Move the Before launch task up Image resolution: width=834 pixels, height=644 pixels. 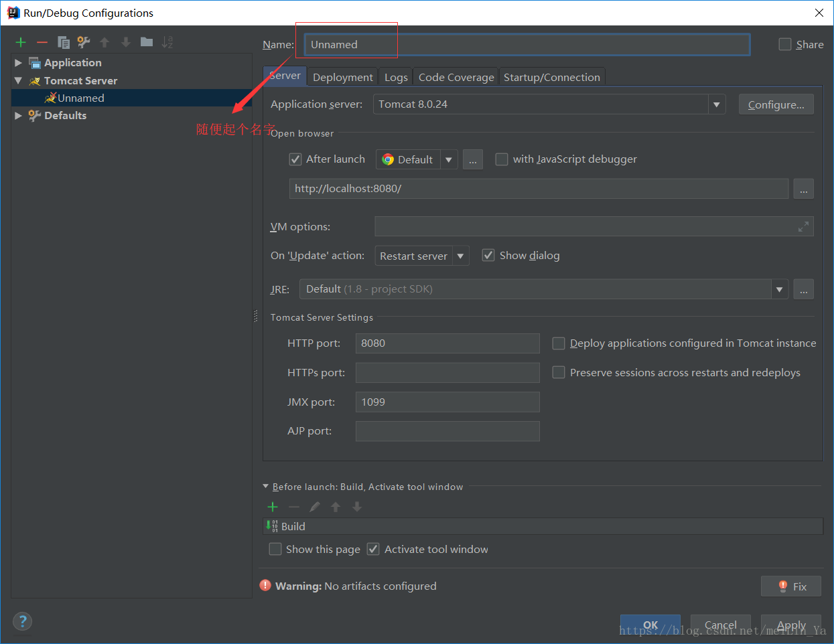pos(336,507)
